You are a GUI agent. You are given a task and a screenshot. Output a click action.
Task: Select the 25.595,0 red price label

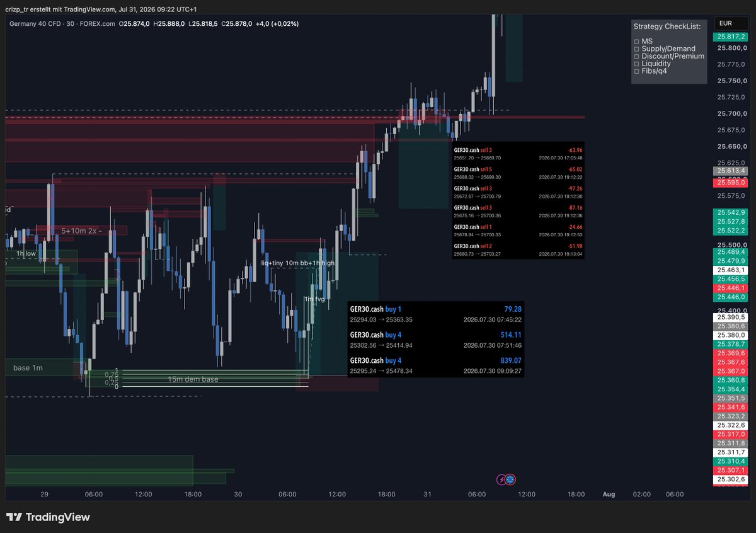tap(730, 182)
